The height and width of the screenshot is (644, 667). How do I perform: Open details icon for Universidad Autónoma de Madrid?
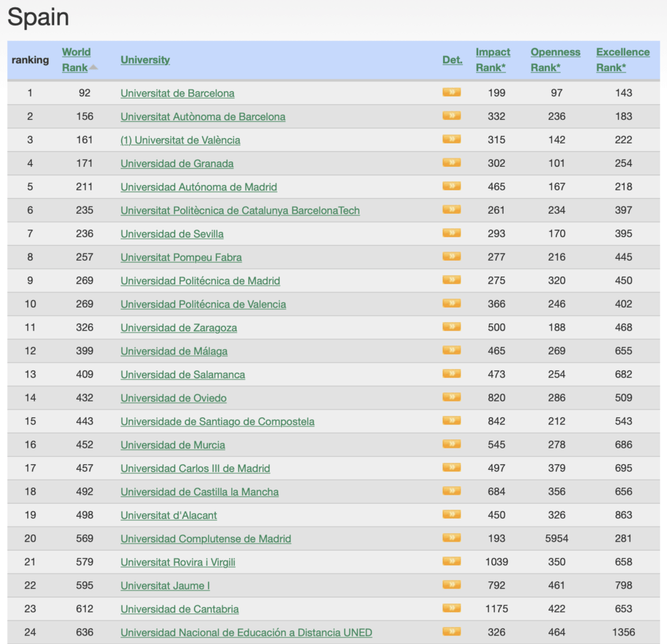[451, 186]
